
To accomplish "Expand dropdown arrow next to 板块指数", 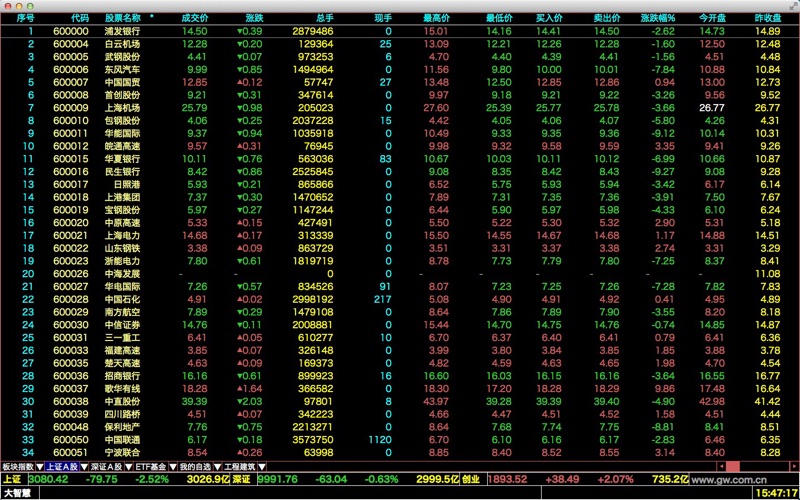I will click(x=39, y=466).
